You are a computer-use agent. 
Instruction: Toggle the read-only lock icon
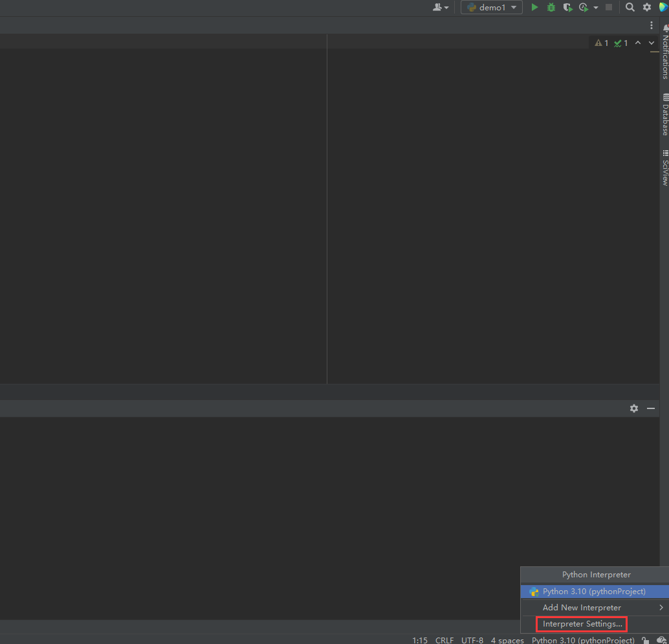tap(645, 640)
